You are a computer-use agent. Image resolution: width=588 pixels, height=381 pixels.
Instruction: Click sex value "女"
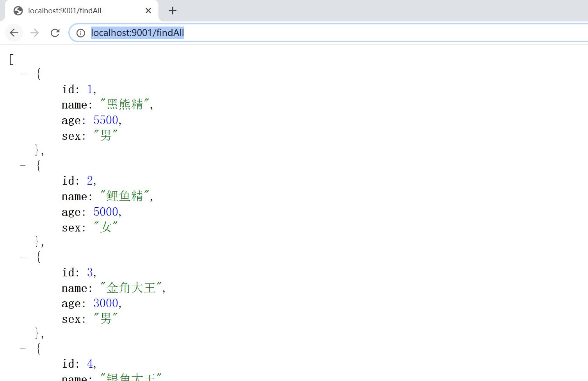[x=105, y=227]
